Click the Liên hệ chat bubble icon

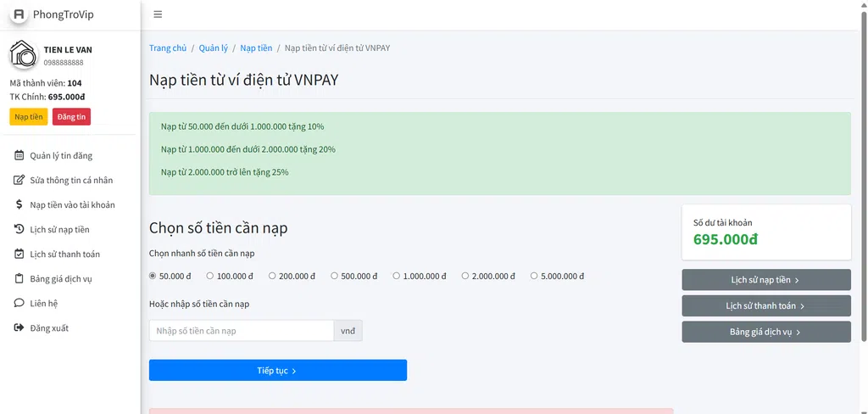click(x=19, y=303)
